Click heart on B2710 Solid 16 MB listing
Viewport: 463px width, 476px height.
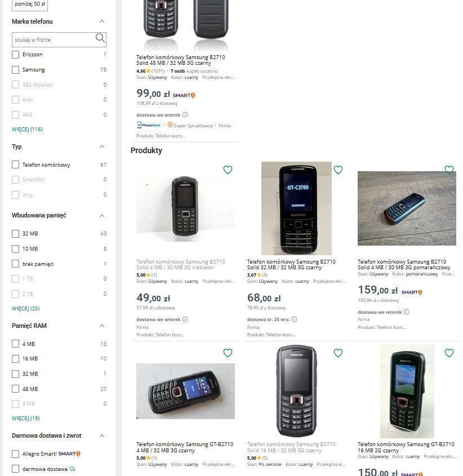tap(338, 353)
